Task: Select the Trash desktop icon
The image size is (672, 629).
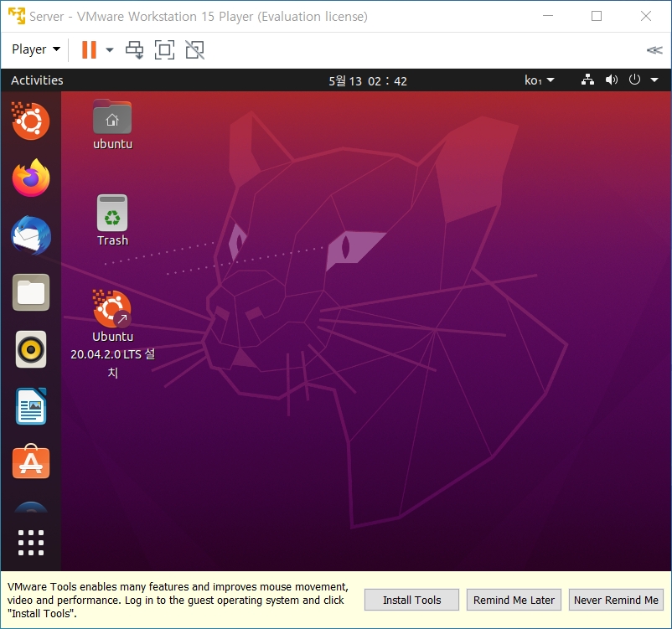Action: 112,220
